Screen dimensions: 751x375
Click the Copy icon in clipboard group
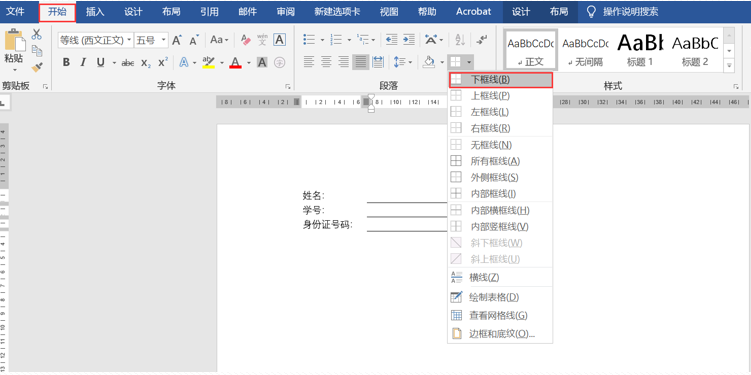(37, 50)
